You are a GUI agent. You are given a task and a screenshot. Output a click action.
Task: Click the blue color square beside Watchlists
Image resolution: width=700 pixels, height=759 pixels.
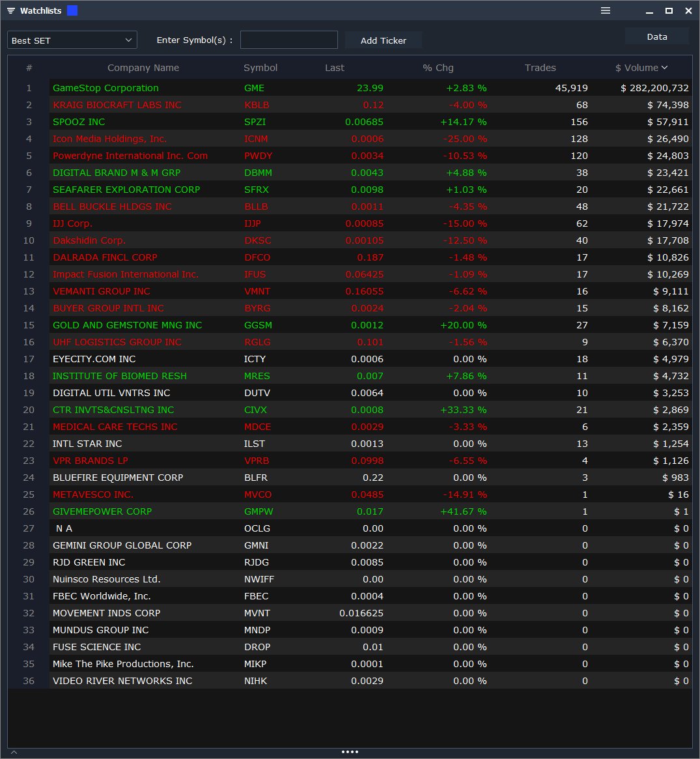(x=72, y=10)
